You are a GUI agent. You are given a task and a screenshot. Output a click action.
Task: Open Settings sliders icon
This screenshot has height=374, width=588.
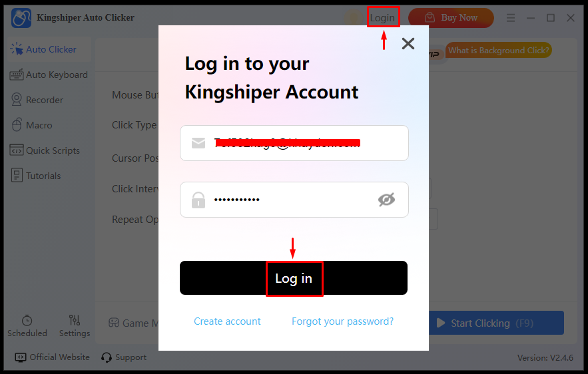75,320
